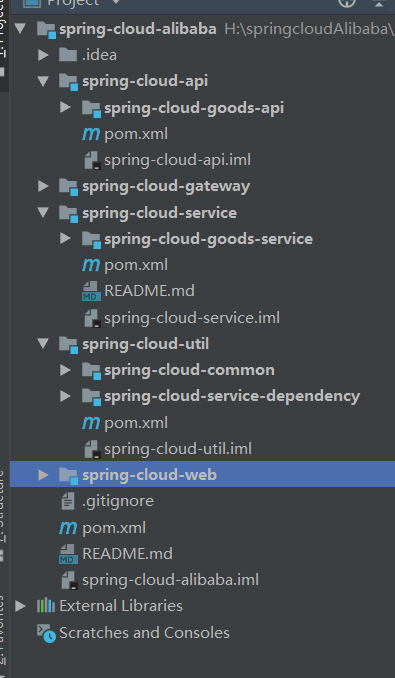The width and height of the screenshot is (395, 678).
Task: Click the README.md markdown icon under spring-cloud-service
Action: [91, 291]
